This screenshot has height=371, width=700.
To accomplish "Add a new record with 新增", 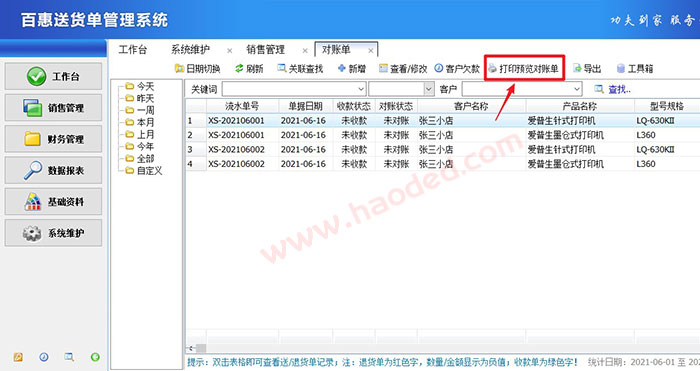I will (352, 68).
